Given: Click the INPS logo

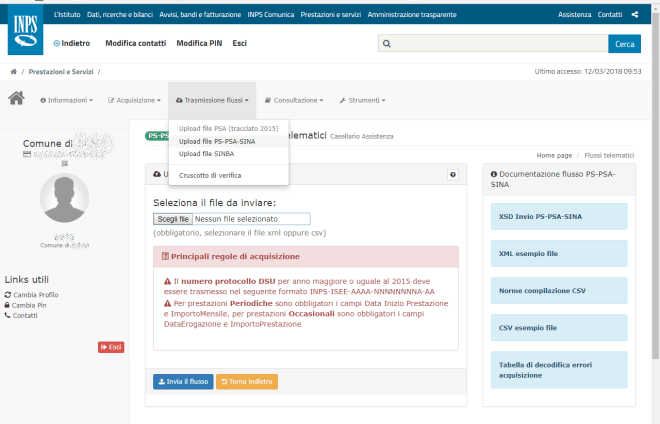Looking at the screenshot, I should (24, 31).
